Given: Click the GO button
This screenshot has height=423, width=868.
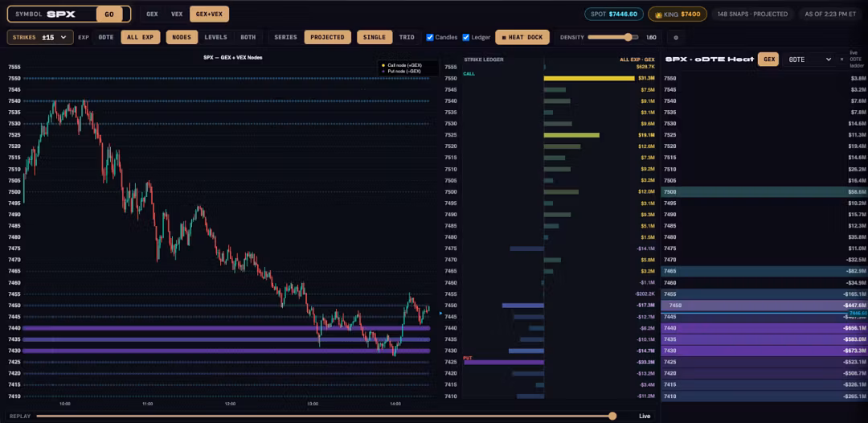Looking at the screenshot, I should click(109, 14).
